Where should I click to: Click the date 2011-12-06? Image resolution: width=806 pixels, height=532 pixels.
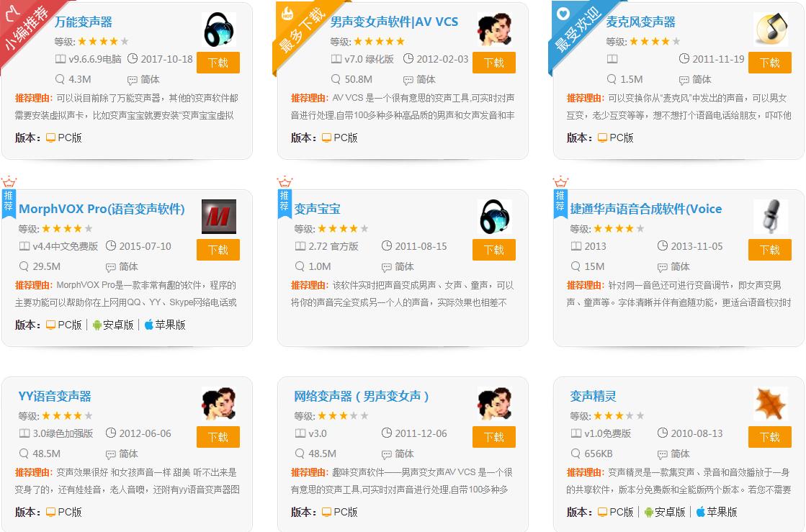[x=421, y=433]
